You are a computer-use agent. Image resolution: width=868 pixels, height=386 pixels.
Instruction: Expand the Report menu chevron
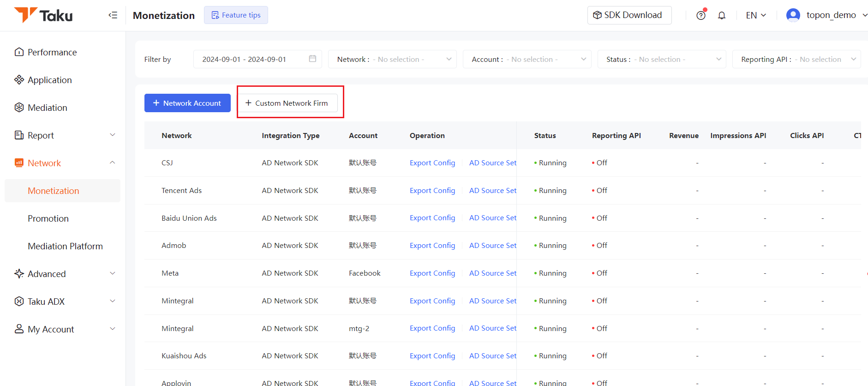(x=112, y=135)
